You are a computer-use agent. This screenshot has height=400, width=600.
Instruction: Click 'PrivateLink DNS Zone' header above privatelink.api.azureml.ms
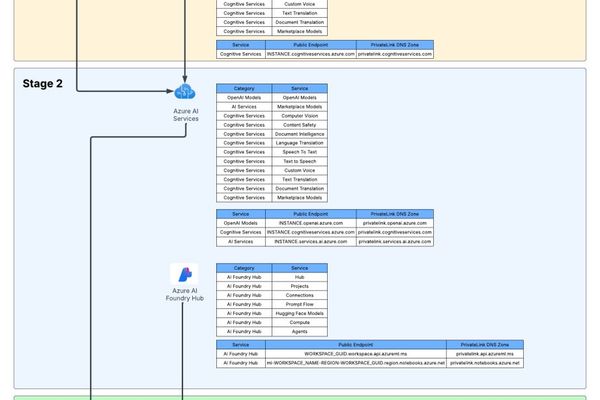coord(485,345)
